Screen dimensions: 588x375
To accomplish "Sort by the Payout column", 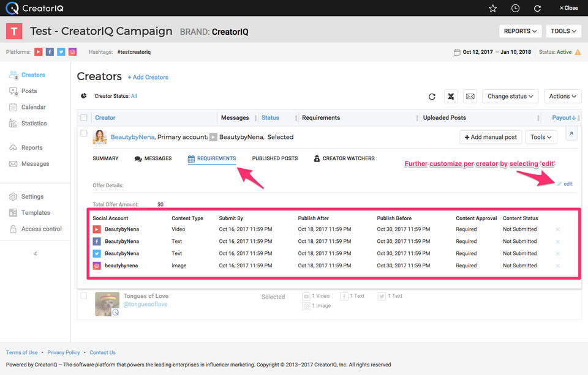I will 563,117.
